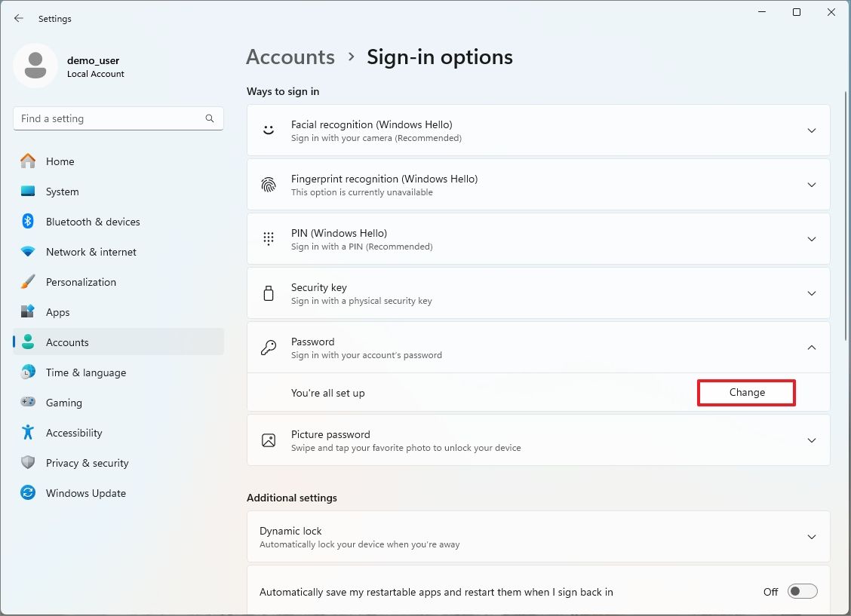Click the Privacy & security shield icon
This screenshot has width=851, height=616.
tap(28, 463)
